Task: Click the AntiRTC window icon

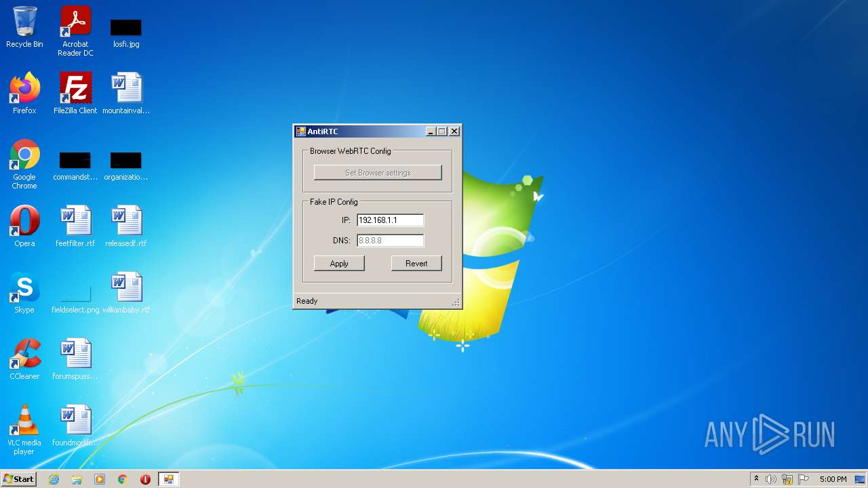Action: (x=301, y=131)
